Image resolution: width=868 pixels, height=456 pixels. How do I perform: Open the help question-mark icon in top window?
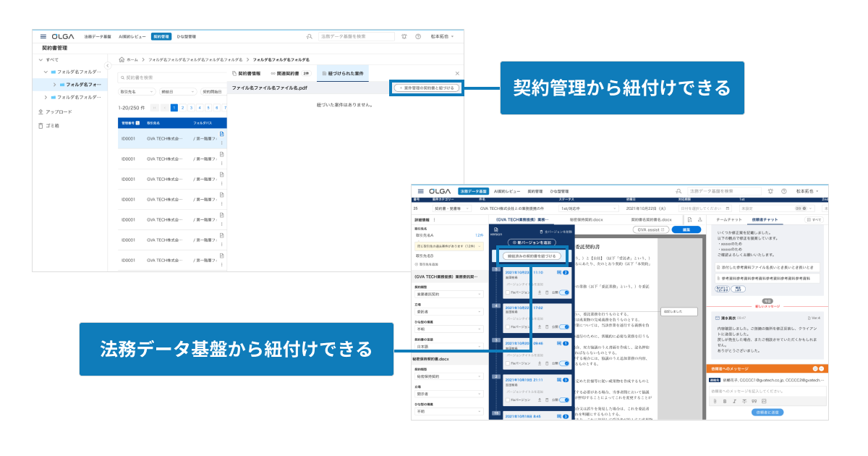coord(418,36)
